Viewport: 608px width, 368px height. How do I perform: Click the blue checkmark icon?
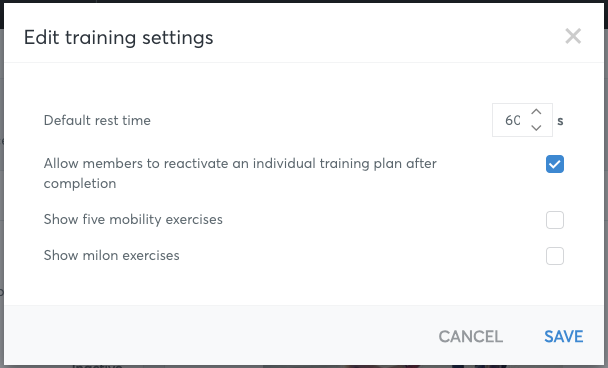(x=554, y=164)
